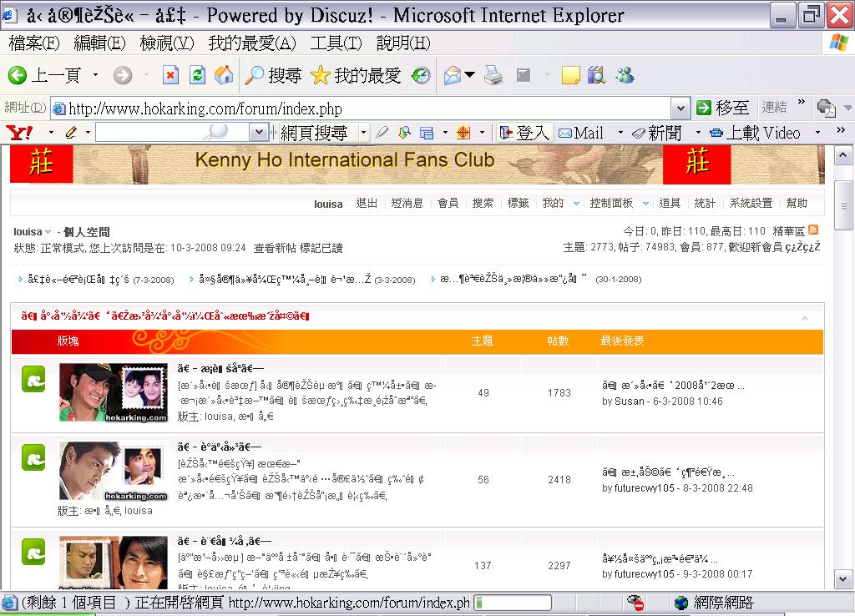The image size is (855, 616).
Task: Open the 編輯(E) menu
Action: click(x=100, y=43)
